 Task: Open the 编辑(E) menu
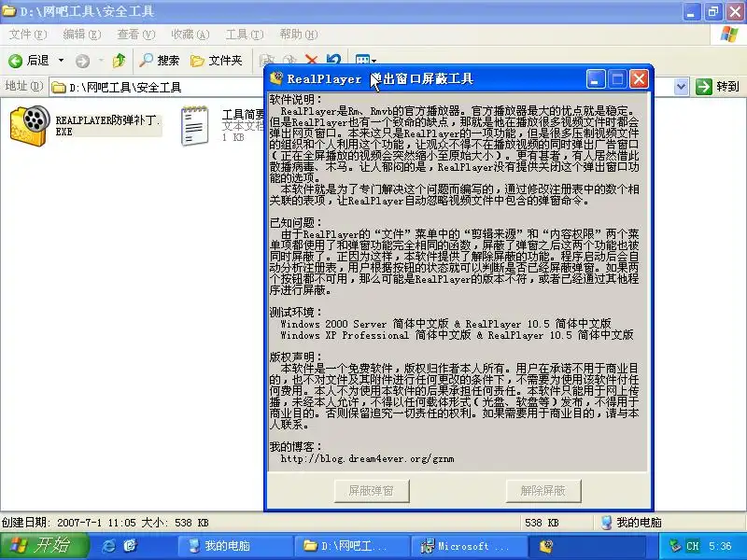point(82,35)
